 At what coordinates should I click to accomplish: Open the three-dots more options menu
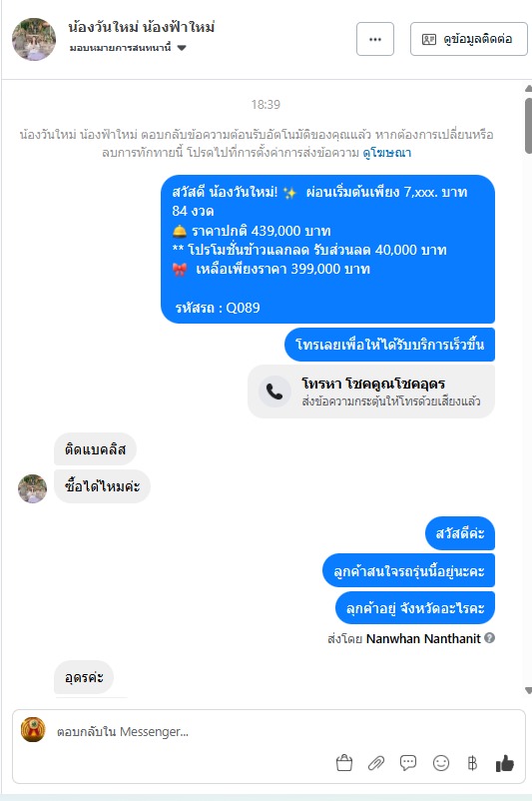click(x=375, y=39)
